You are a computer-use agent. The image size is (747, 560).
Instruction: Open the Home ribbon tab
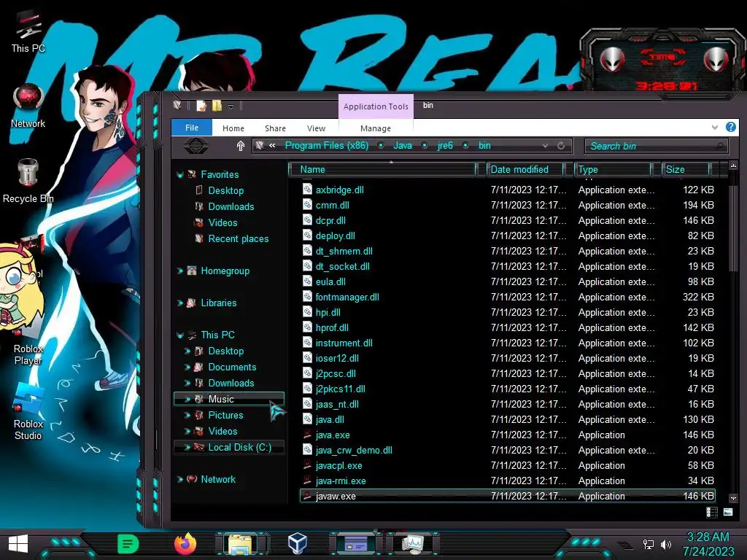233,128
